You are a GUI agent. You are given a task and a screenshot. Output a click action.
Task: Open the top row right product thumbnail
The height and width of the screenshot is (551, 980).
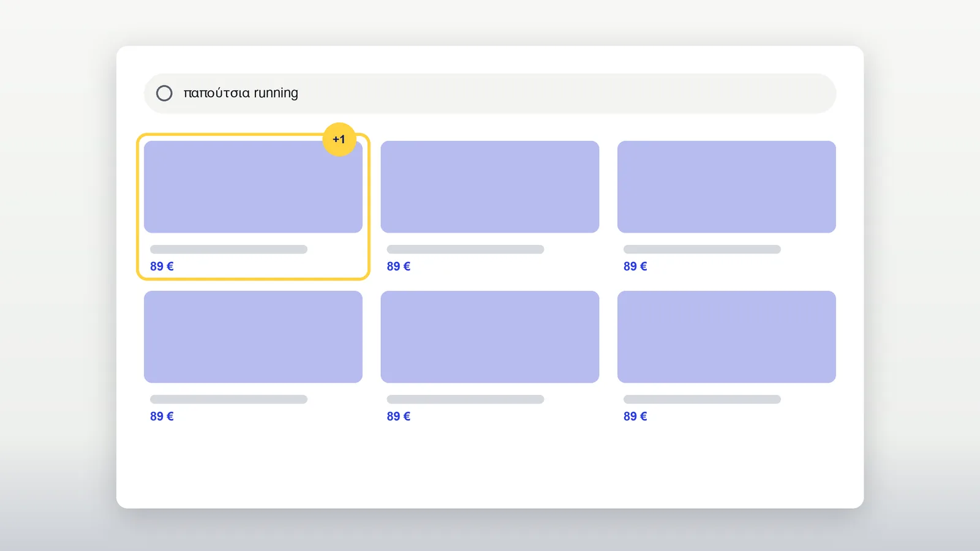pos(726,187)
